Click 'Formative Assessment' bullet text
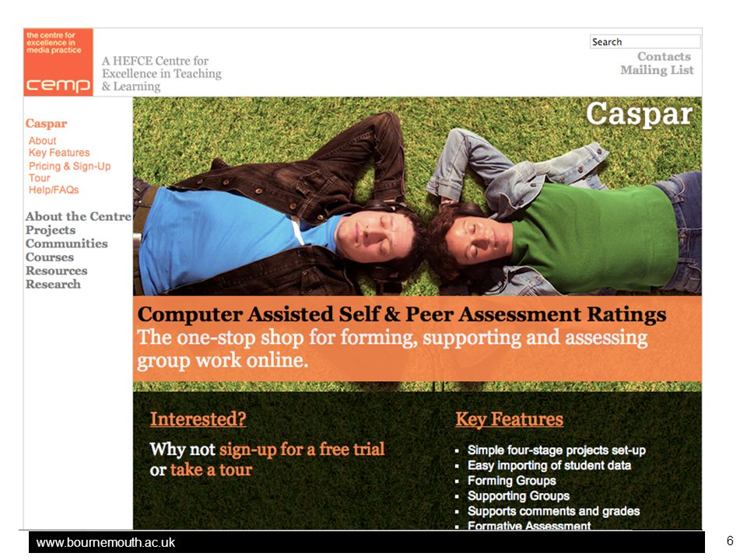The image size is (747, 560). [529, 525]
